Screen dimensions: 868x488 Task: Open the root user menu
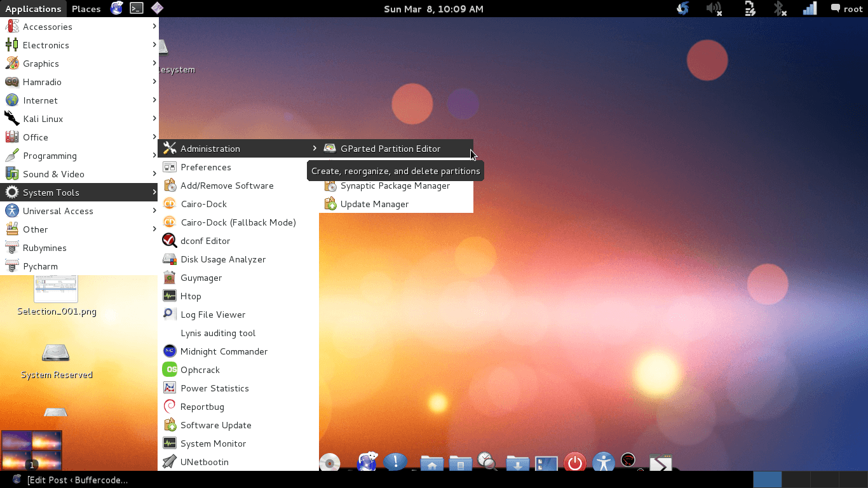[847, 9]
